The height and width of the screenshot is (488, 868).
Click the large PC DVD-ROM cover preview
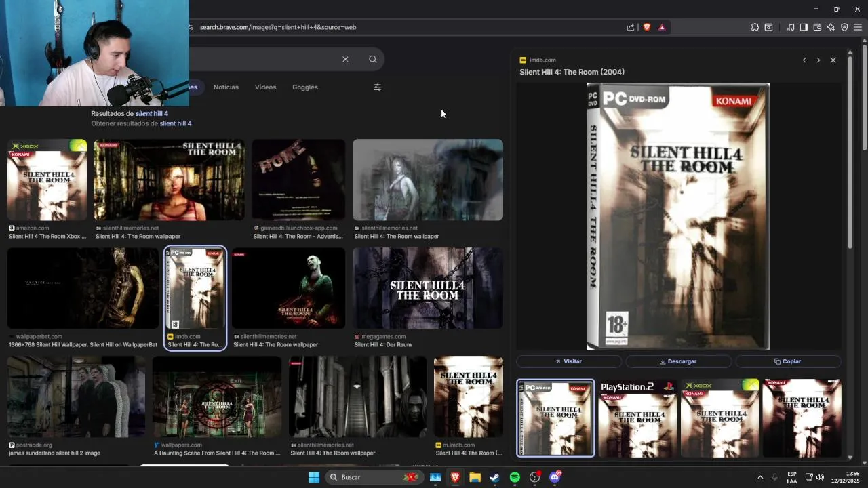(678, 216)
